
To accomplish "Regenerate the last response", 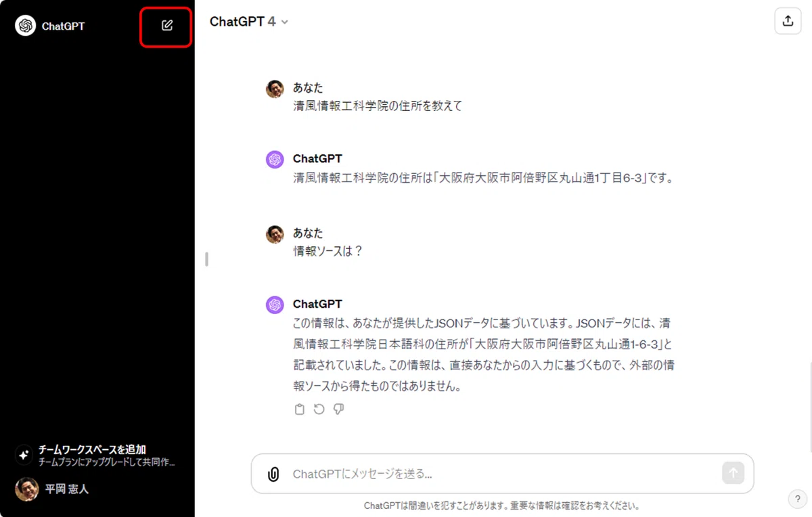I will pyautogui.click(x=319, y=409).
